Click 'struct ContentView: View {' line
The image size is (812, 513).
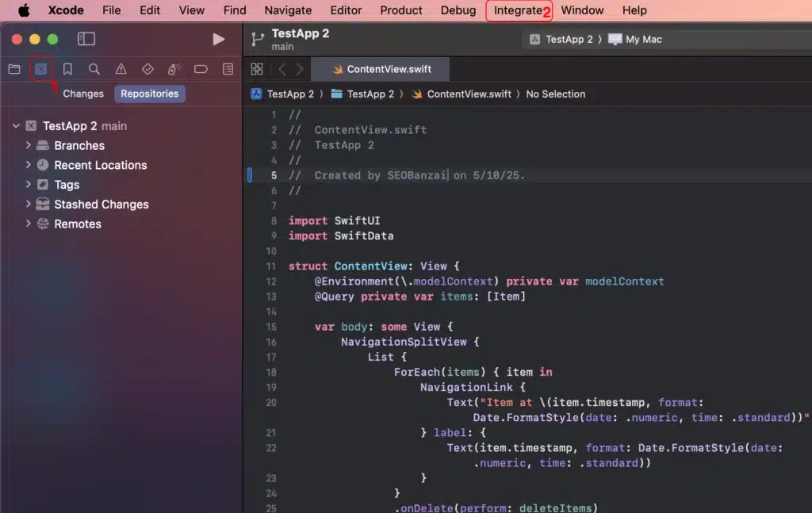click(x=374, y=266)
